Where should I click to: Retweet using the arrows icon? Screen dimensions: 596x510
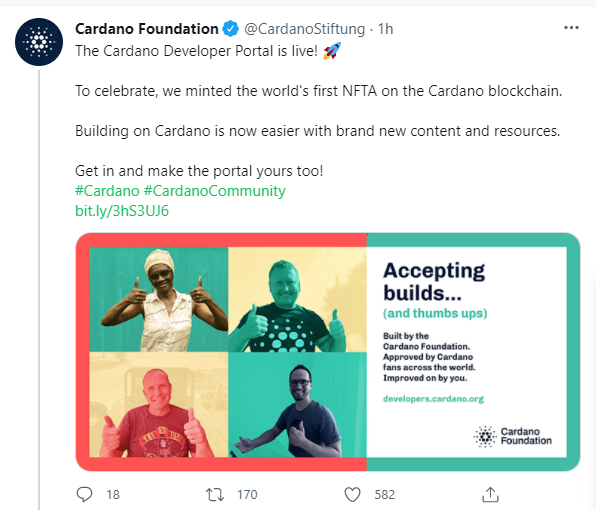coord(215,494)
